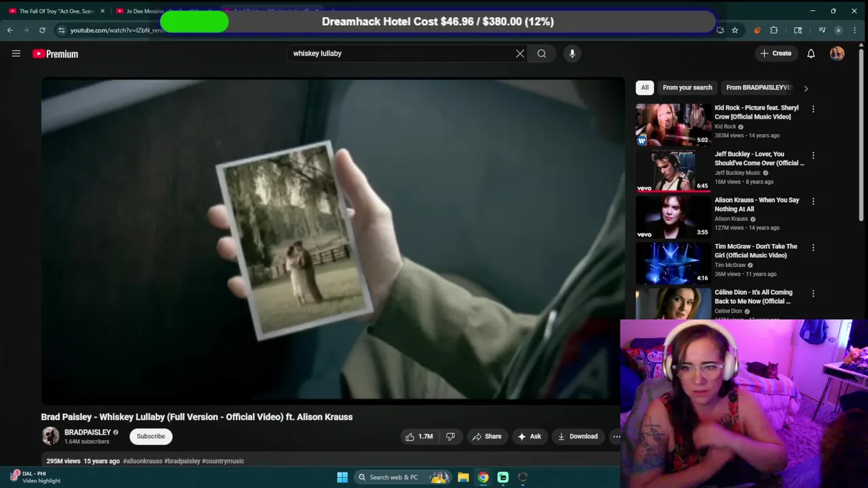Go to YouTube Premium home logo
The width and height of the screenshot is (868, 488).
tap(55, 54)
